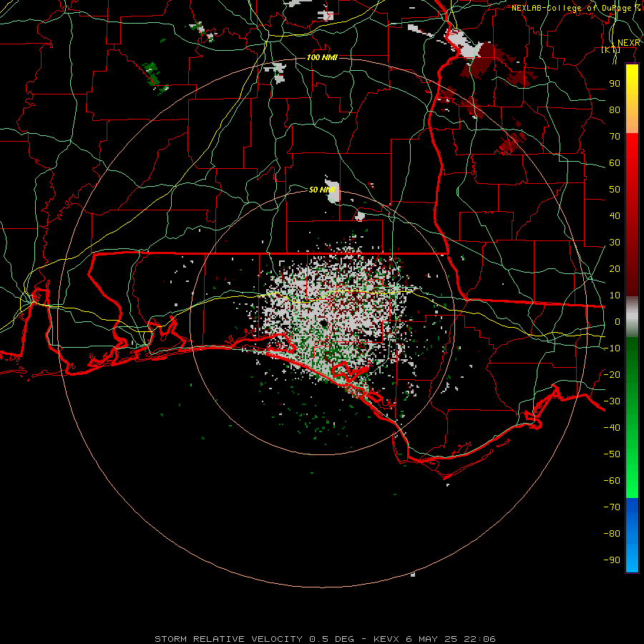Screen dimensions: 644x644
Task: Click the KT units label above color scale
Action: 611,49
